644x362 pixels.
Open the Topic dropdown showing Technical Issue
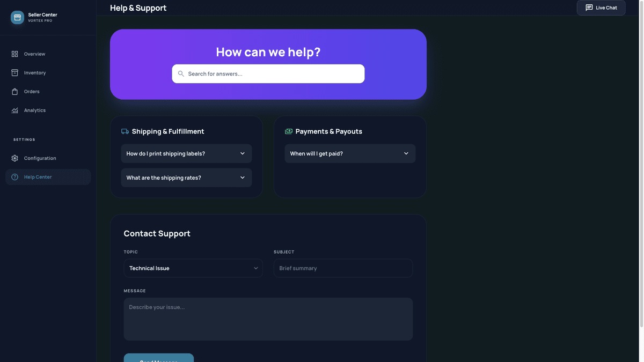193,268
